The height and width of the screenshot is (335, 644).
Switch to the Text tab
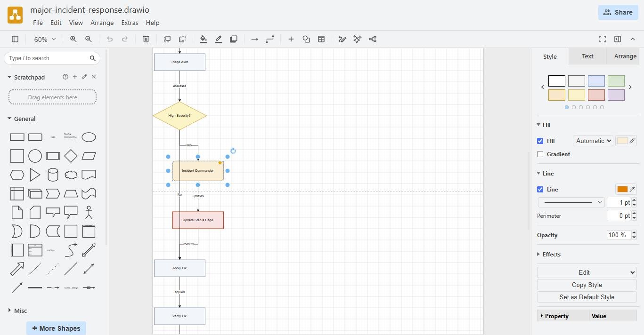coord(587,56)
